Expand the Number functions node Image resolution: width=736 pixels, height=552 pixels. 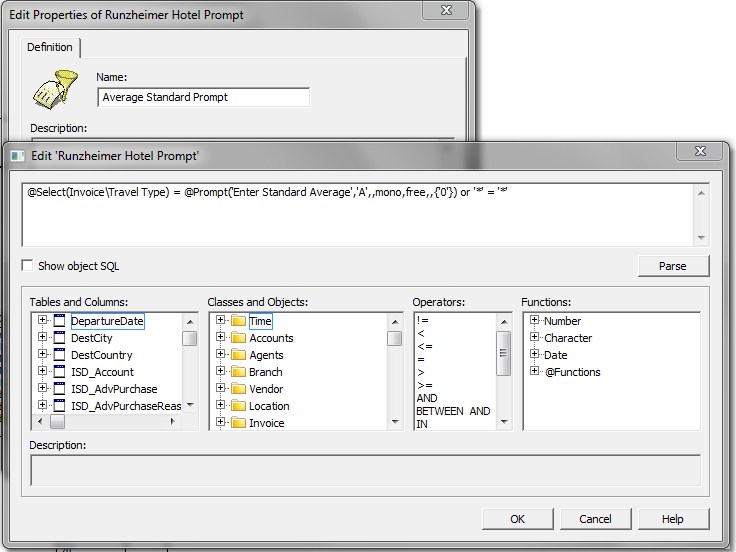[534, 320]
